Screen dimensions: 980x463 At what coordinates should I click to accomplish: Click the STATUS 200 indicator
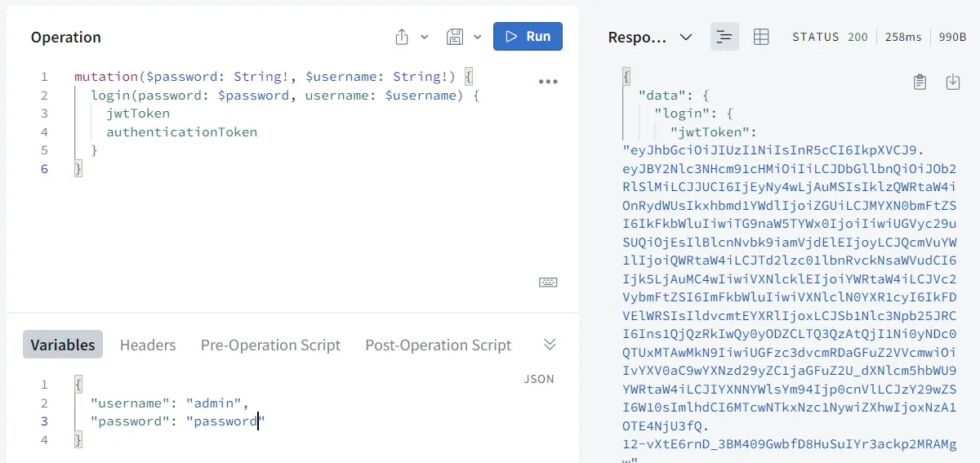click(830, 37)
